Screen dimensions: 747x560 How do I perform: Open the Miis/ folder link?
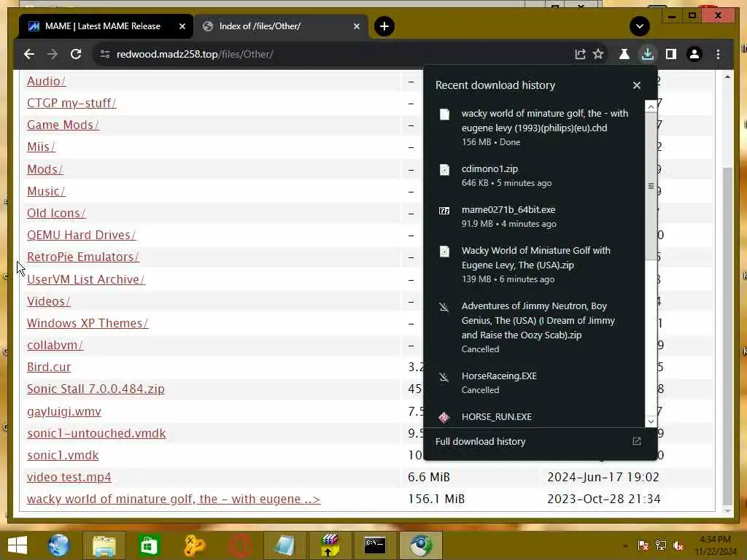[x=41, y=147]
